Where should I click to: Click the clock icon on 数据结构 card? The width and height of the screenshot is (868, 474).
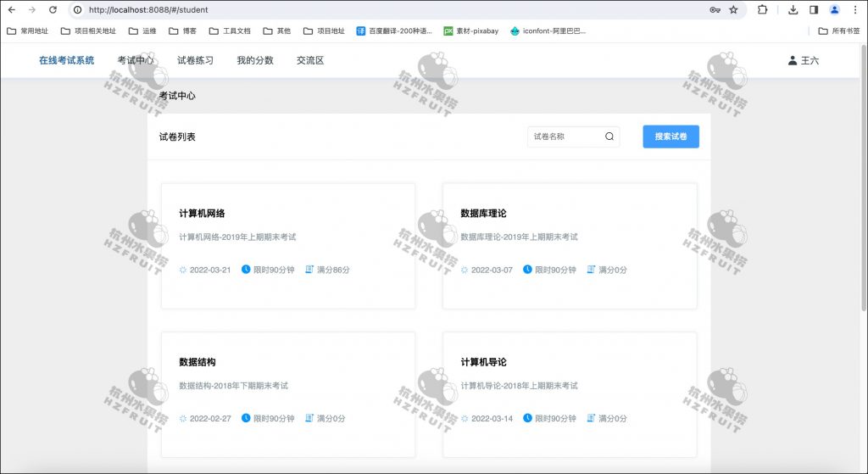coord(246,418)
